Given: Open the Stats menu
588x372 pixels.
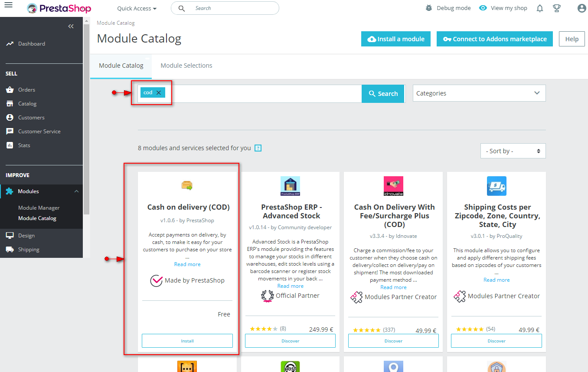Looking at the screenshot, I should tap(24, 145).
